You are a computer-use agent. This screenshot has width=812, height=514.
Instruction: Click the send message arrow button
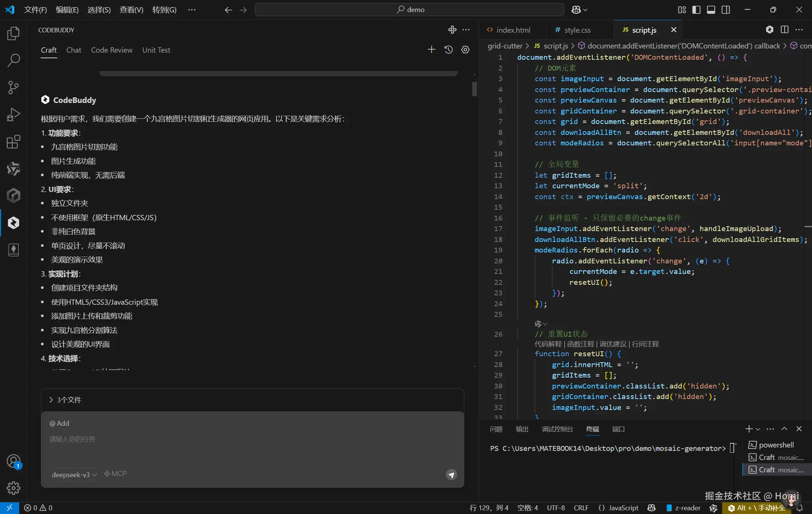[451, 475]
